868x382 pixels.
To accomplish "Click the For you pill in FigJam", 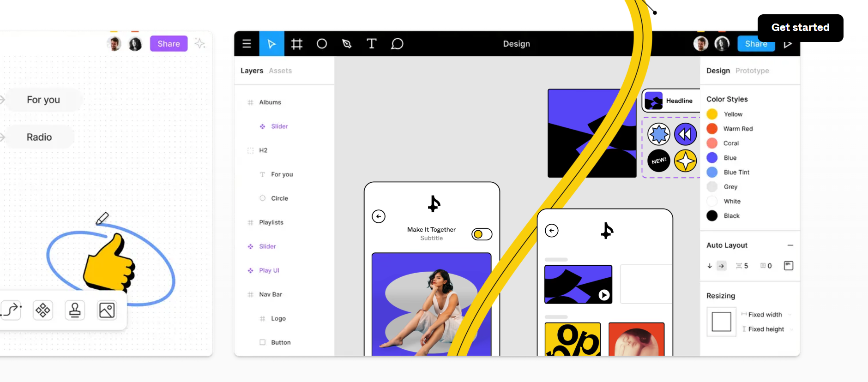I will (x=43, y=100).
